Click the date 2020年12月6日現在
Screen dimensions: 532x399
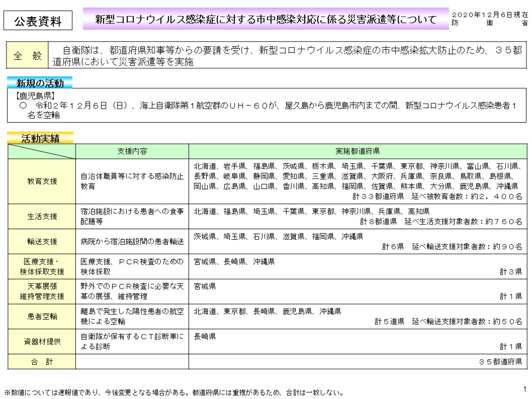click(490, 15)
